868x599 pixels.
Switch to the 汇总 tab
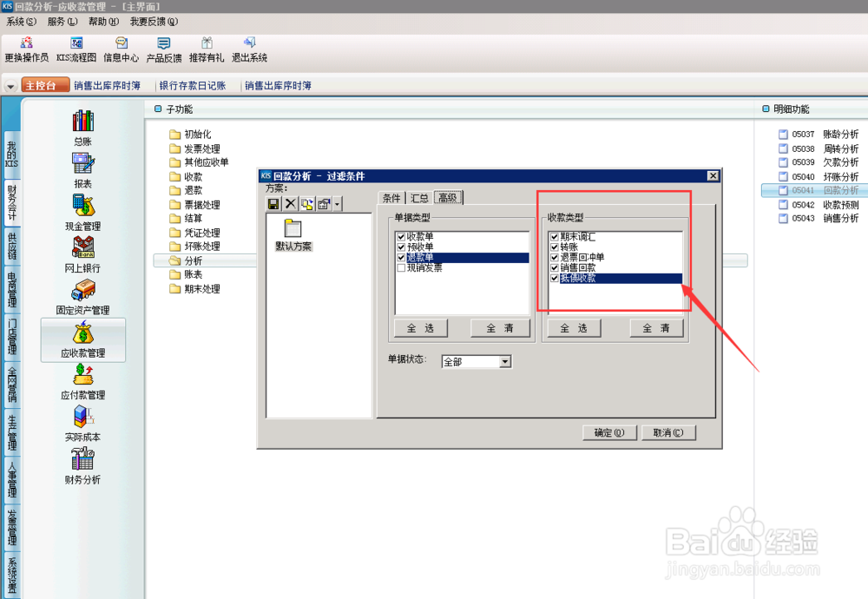pos(419,198)
